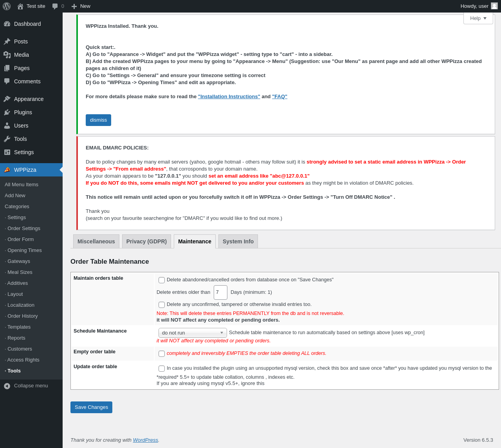Enable deleting abandoned/cancelled orders checkbox

point(162,280)
